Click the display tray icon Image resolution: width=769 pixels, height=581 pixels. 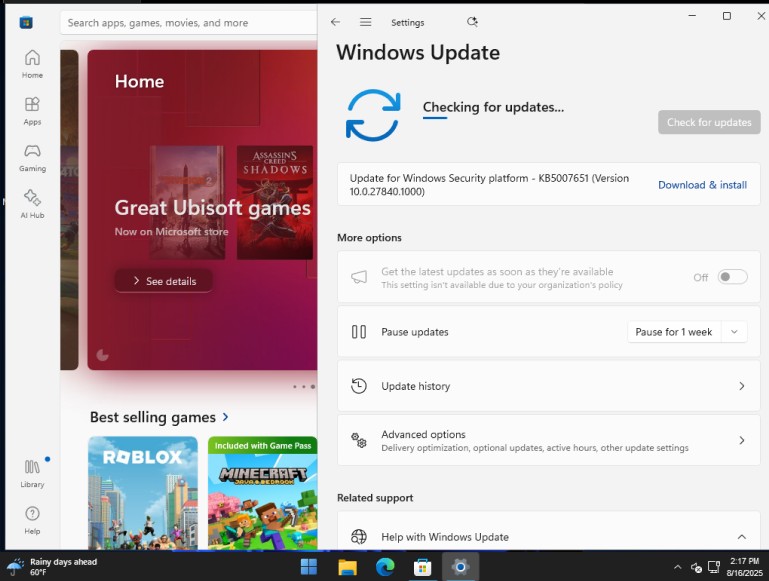coord(714,567)
